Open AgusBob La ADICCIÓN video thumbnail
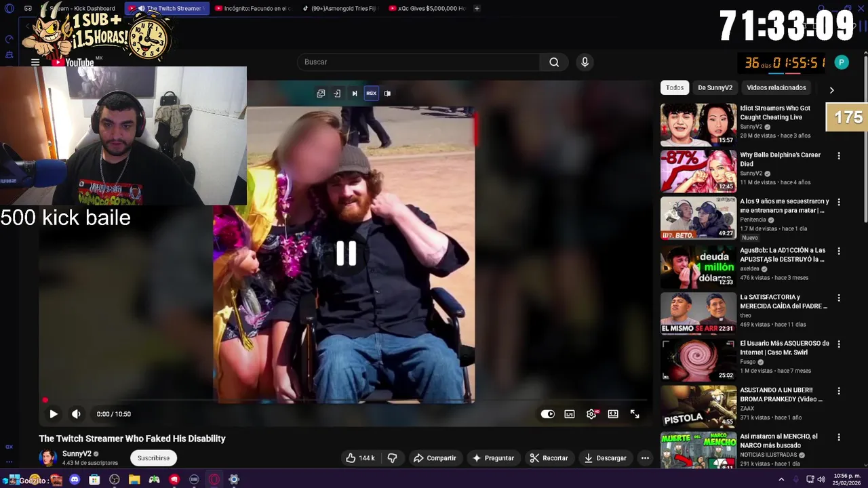 click(x=698, y=266)
